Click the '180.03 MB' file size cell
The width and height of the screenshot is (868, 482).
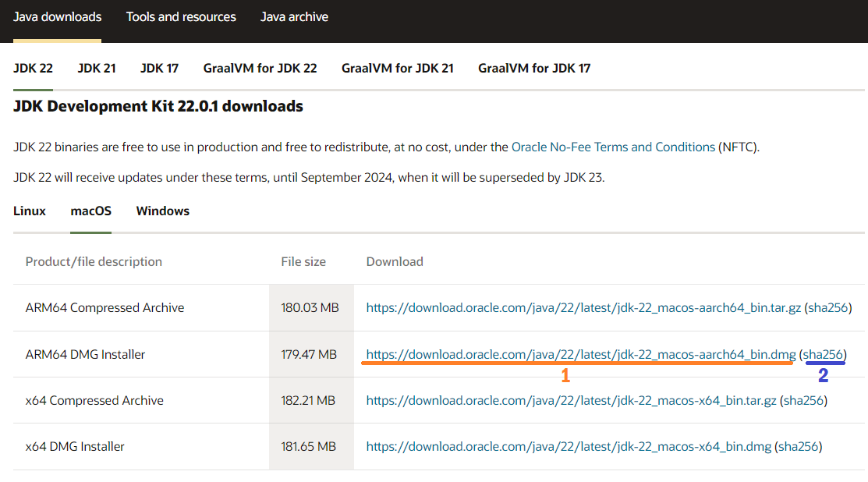point(310,307)
